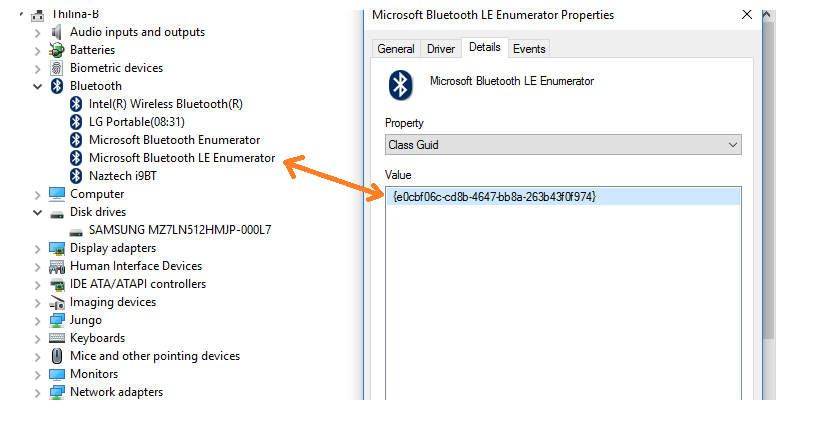Collapse the Bluetooth category
Viewport: 835px width, 448px height.
(38, 86)
